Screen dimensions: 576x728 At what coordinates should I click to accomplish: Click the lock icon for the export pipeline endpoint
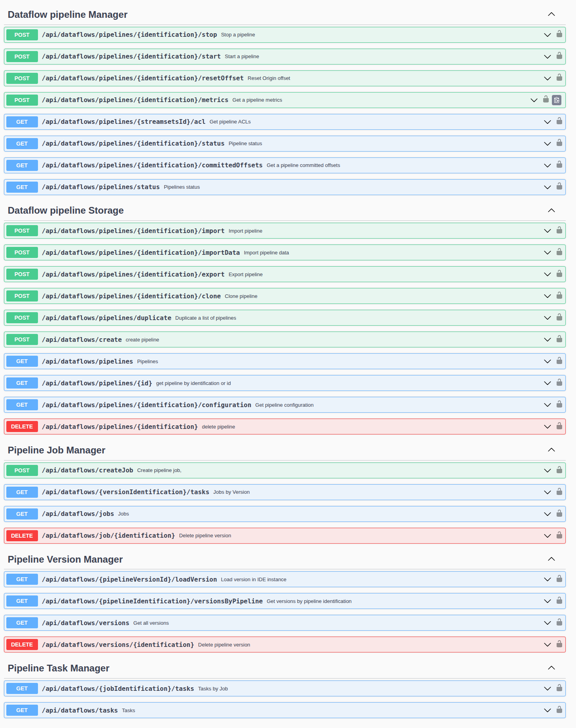559,274
